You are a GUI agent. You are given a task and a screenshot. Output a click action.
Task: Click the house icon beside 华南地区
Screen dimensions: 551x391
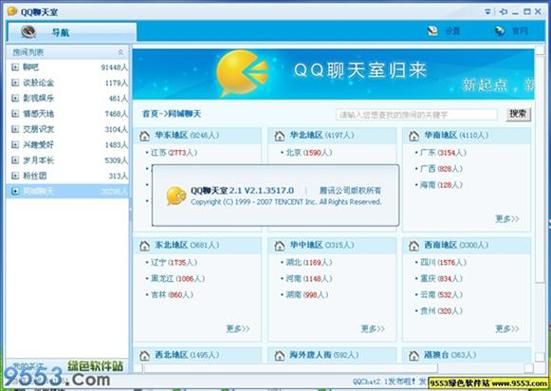tap(414, 136)
